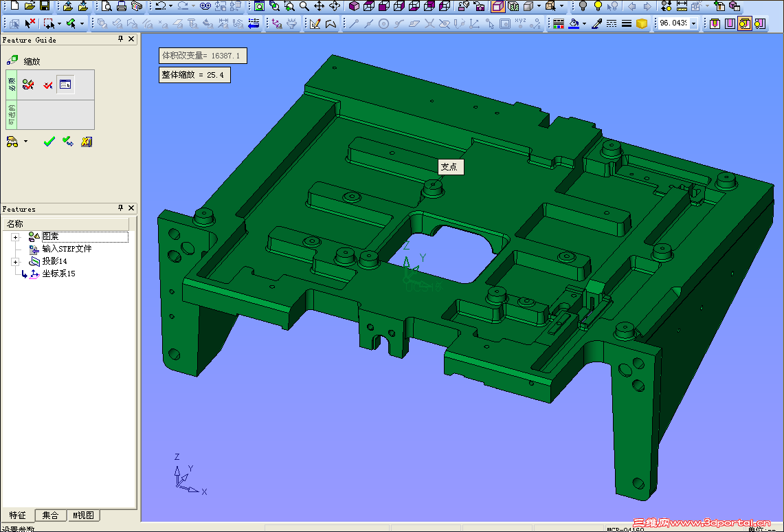The image size is (784, 532).
Task: Open the gray cube render mode dropdown
Action: pos(539,6)
